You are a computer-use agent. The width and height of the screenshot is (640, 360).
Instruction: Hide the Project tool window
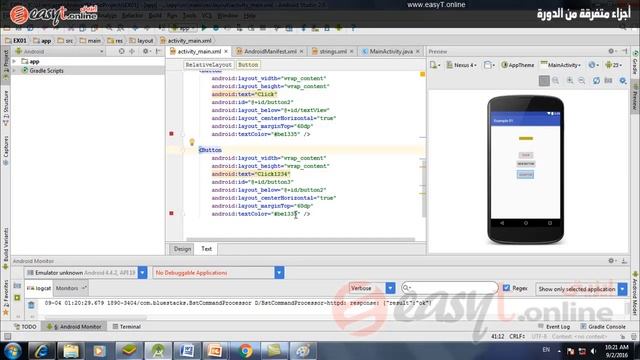tap(158, 51)
